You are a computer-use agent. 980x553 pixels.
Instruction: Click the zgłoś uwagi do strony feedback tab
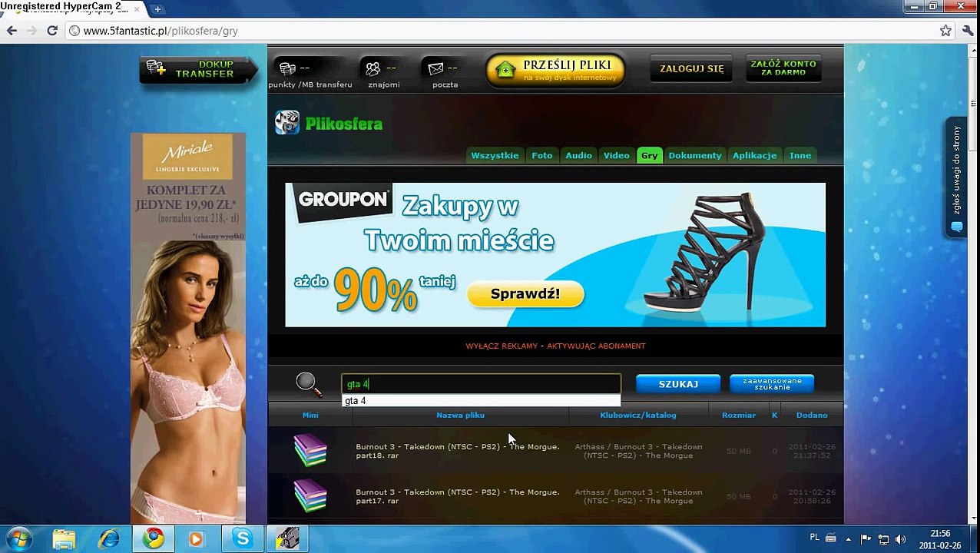click(x=955, y=177)
